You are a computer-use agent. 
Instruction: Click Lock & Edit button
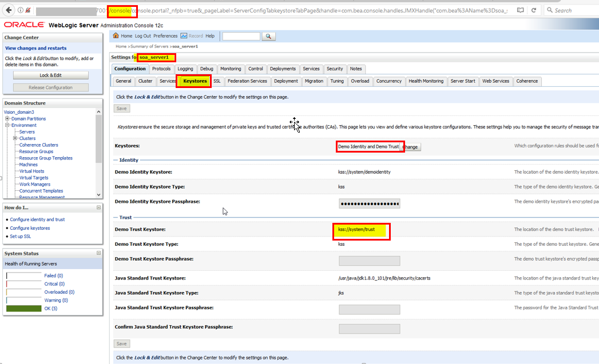point(51,75)
